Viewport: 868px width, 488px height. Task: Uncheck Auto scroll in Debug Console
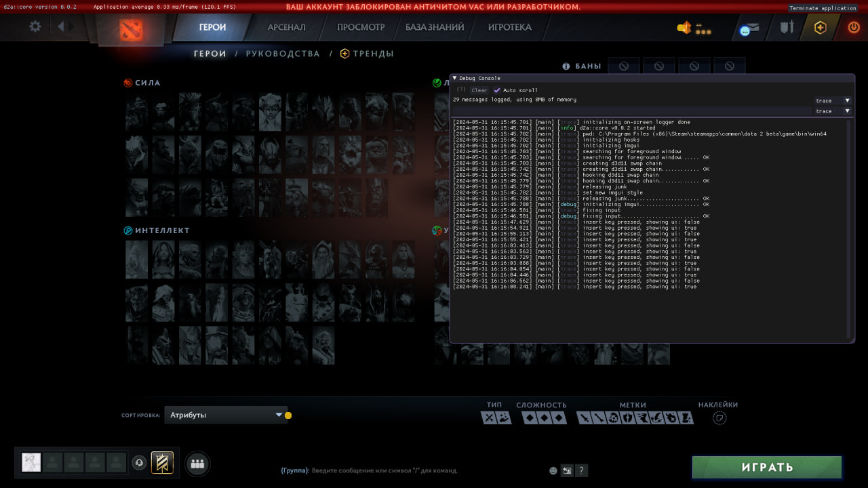point(497,90)
